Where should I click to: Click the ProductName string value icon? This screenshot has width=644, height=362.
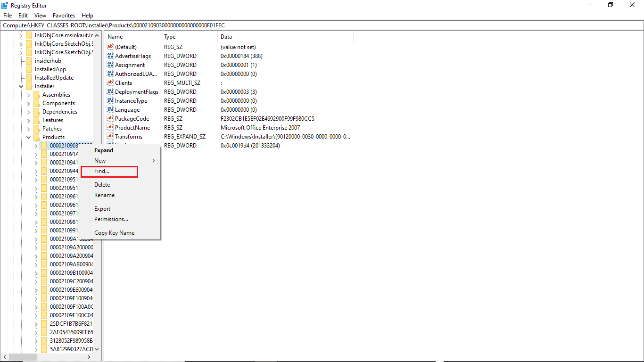pos(110,128)
